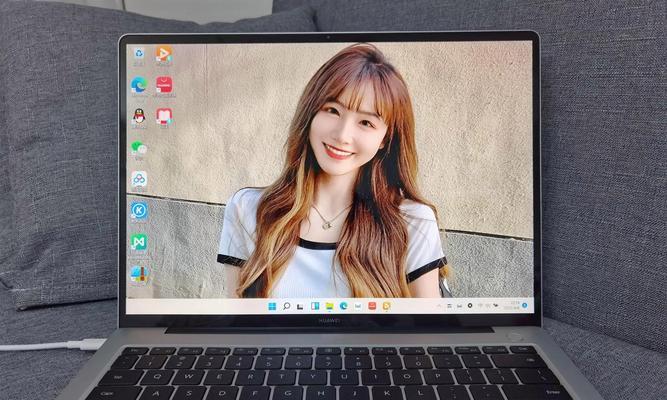Screen dimensions: 667x400
Task: Open the blue notification badge in taskbar corner
Action: tap(524, 306)
